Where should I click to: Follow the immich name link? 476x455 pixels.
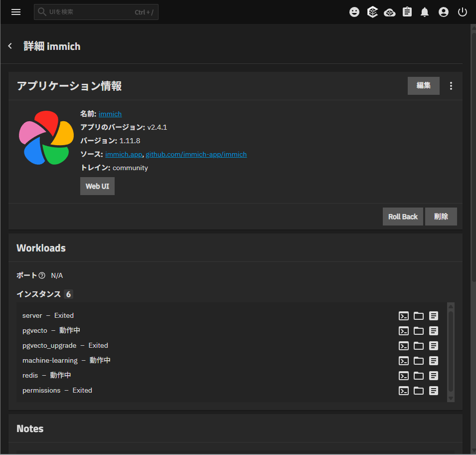pyautogui.click(x=110, y=114)
